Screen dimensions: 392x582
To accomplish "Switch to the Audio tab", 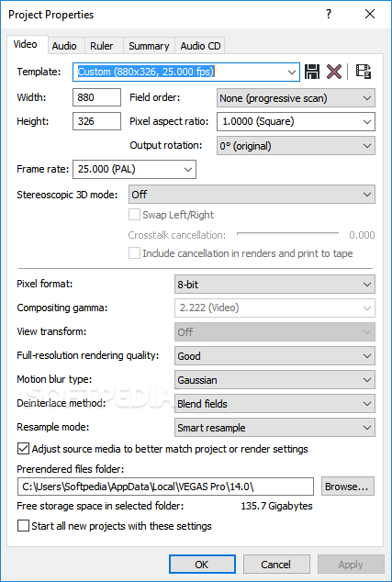I will click(x=64, y=46).
